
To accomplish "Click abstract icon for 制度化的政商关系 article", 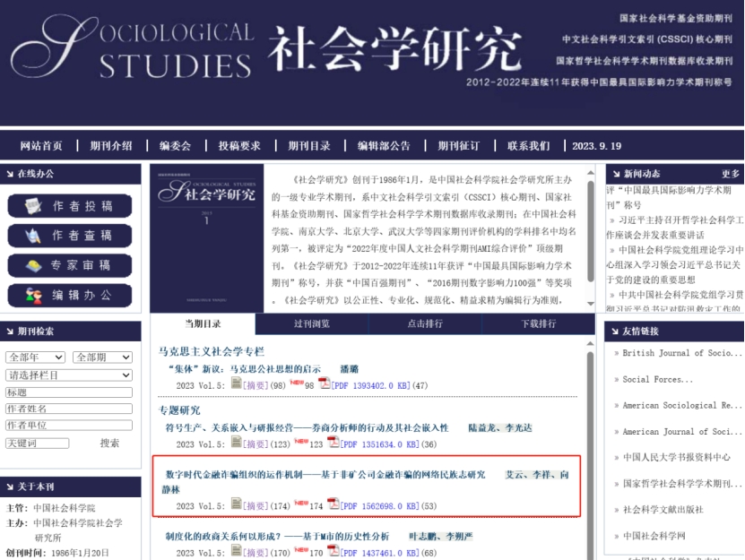I will tap(237, 552).
